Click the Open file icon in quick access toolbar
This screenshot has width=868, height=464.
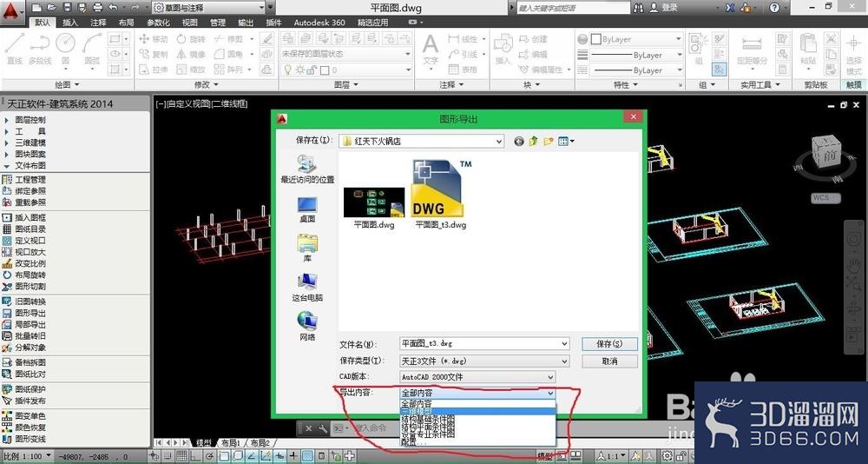coord(51,8)
